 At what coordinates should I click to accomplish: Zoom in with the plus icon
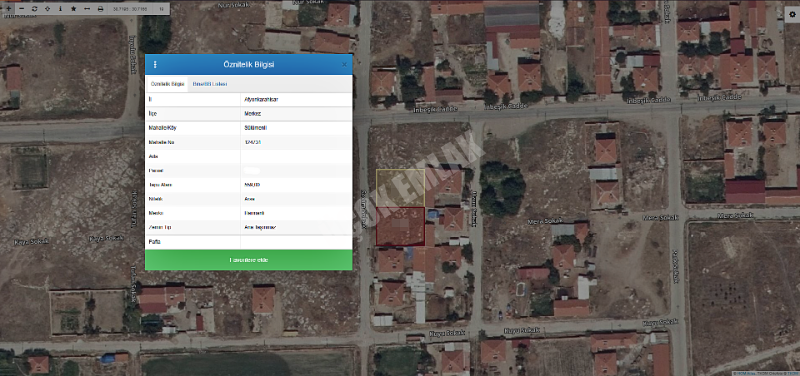pos(9,9)
